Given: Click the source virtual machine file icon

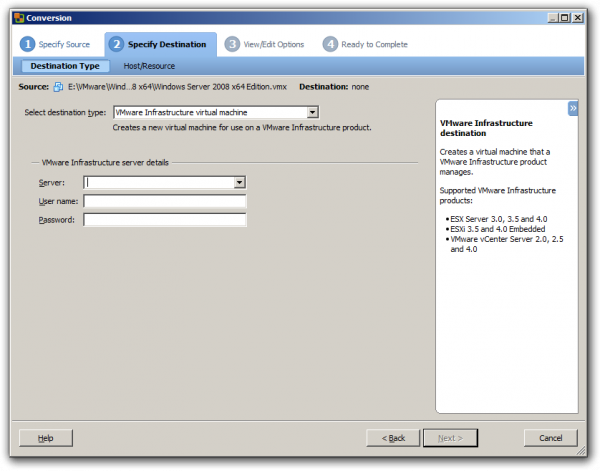Looking at the screenshot, I should (58, 87).
